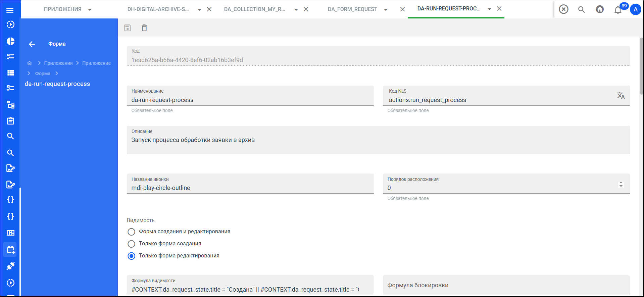Select Форма создания и редактирования visibility
The image size is (644, 297).
tap(132, 232)
